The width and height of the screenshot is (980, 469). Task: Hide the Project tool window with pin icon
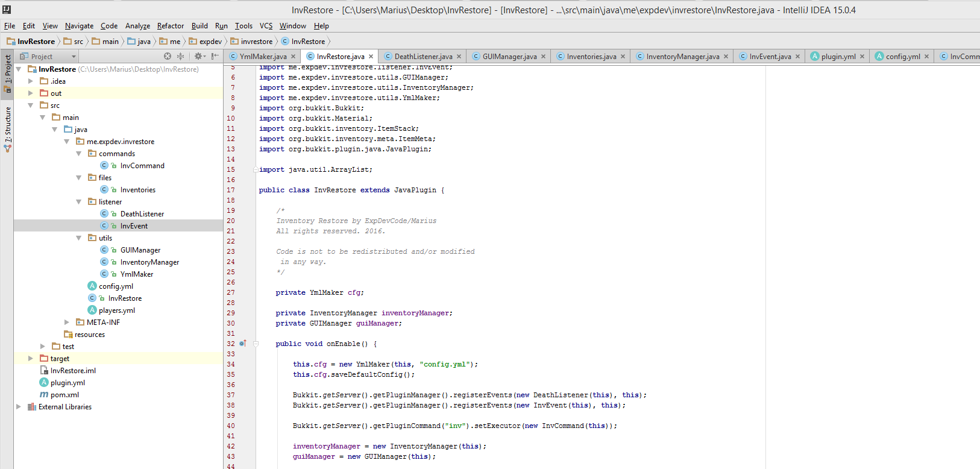point(215,56)
